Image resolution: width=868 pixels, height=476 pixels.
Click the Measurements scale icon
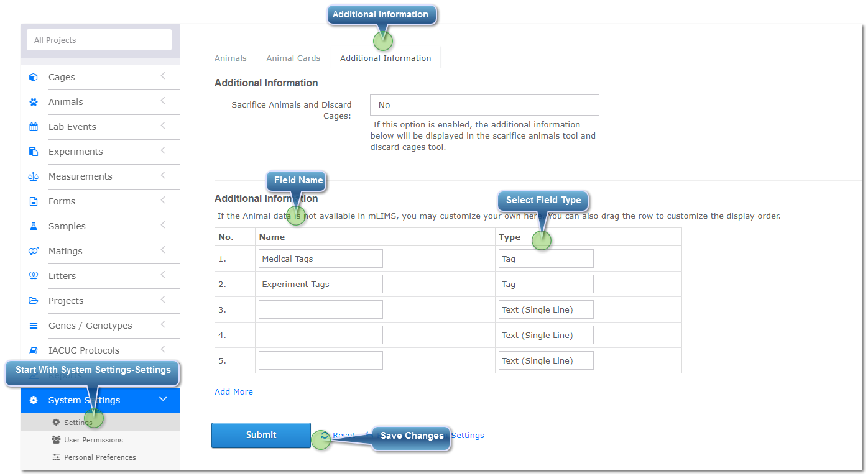pos(34,176)
